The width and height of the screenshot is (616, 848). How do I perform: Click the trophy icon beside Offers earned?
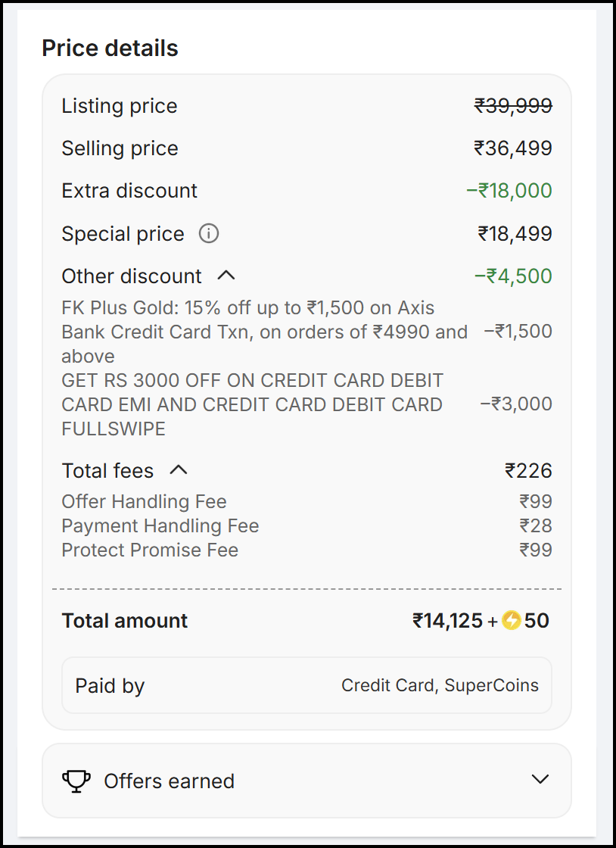(x=76, y=781)
